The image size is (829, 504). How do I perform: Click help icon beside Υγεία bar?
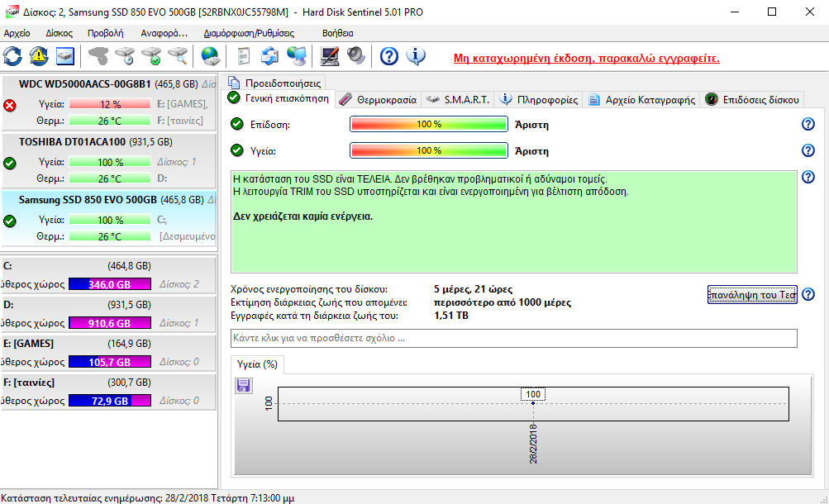(x=808, y=150)
